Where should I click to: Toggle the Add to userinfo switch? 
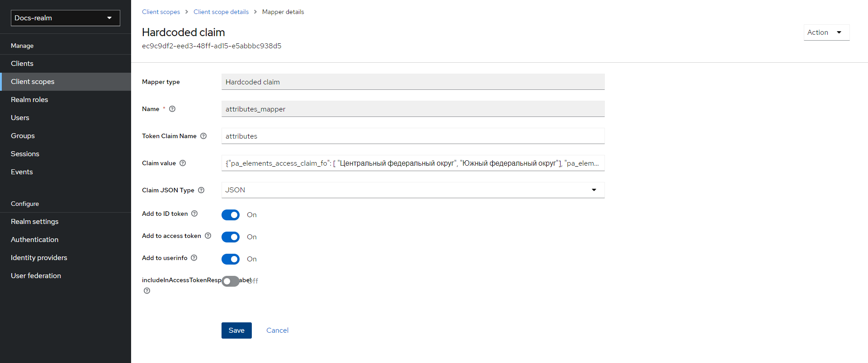coord(231,259)
